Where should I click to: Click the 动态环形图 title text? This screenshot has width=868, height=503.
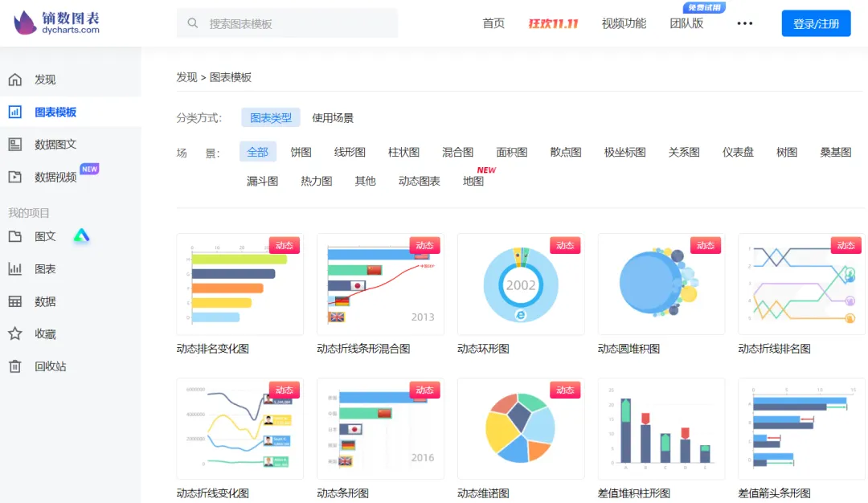click(483, 349)
